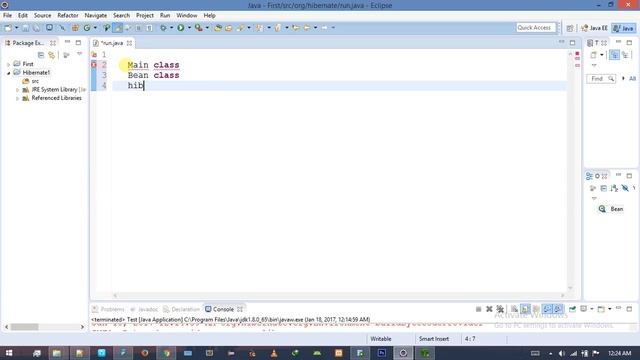Switch to the Java perspective
The width and height of the screenshot is (640, 360).
pos(624,28)
